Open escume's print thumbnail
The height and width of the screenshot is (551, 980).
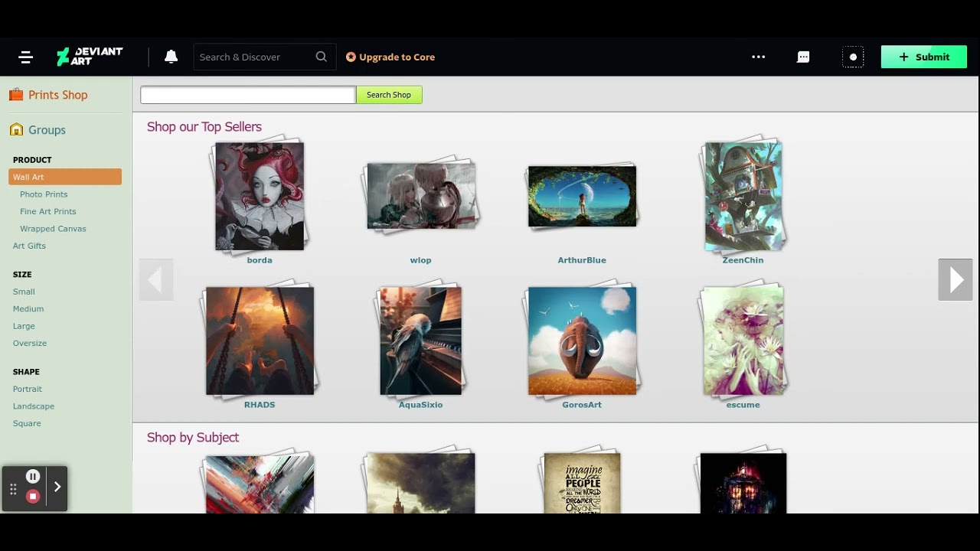(x=743, y=341)
